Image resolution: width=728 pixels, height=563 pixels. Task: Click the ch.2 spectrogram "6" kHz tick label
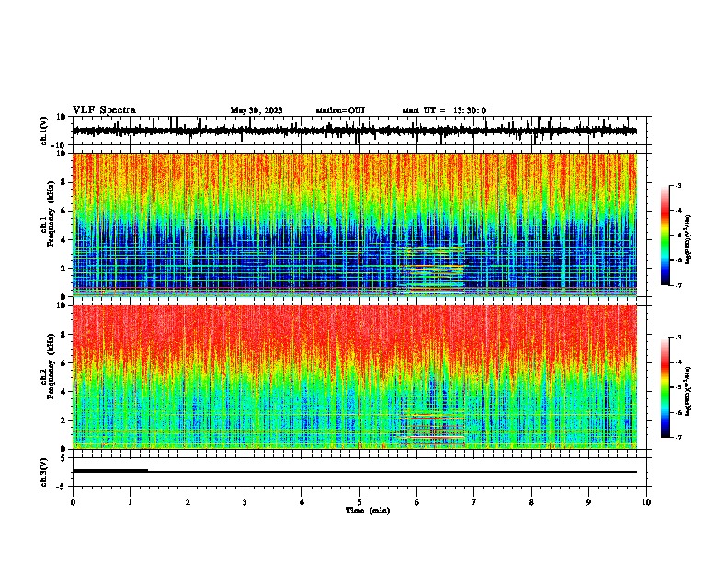pyautogui.click(x=64, y=363)
